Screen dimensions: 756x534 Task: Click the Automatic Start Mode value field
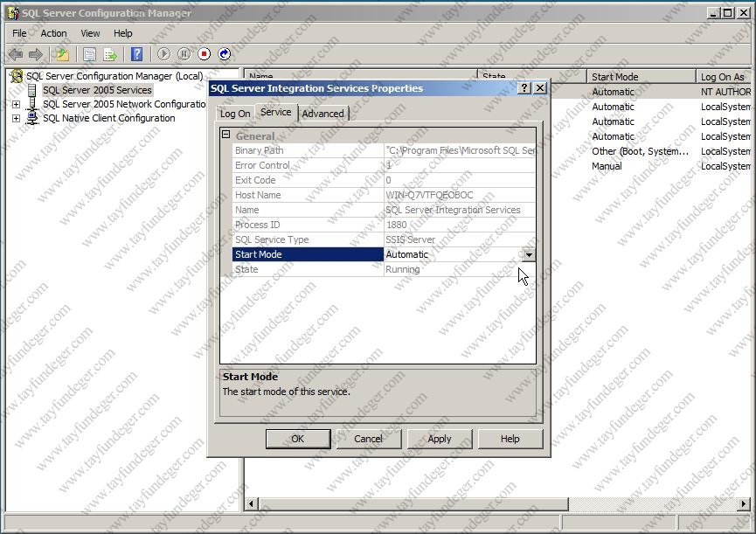click(453, 254)
